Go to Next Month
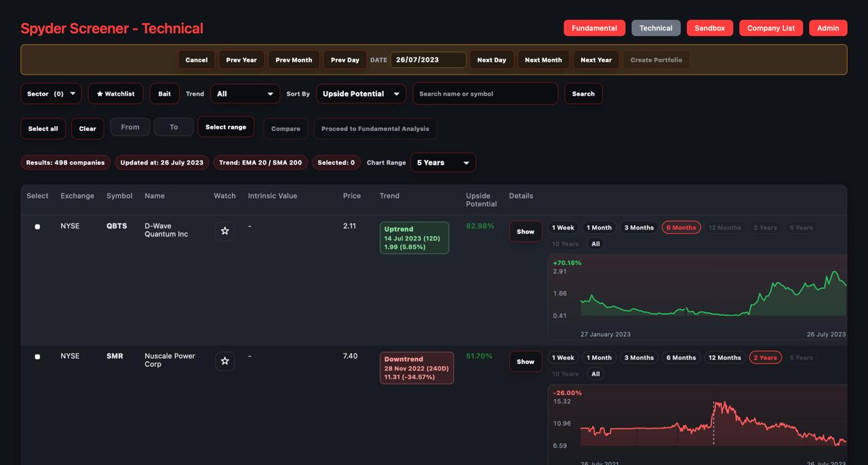Screen dimensions: 868x465 pyautogui.click(x=543, y=60)
